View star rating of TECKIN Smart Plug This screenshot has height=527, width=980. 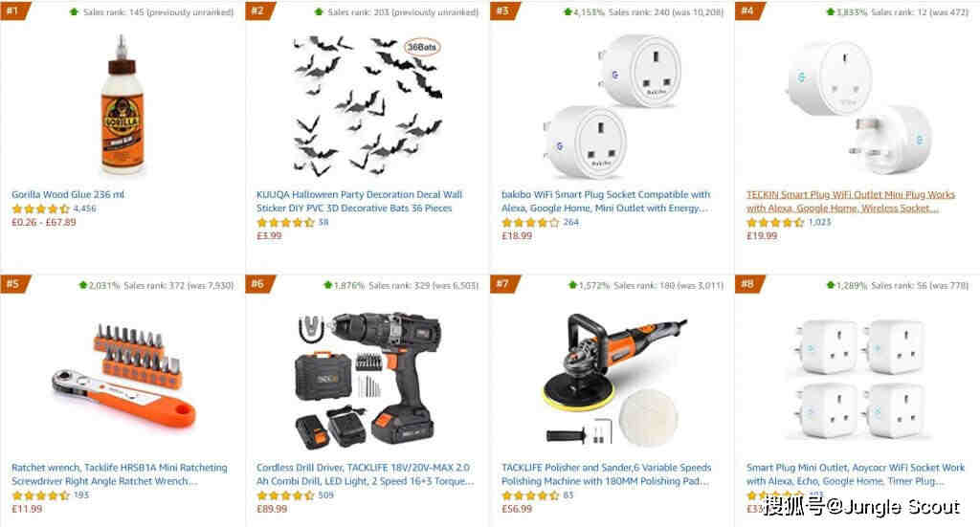coord(775,222)
